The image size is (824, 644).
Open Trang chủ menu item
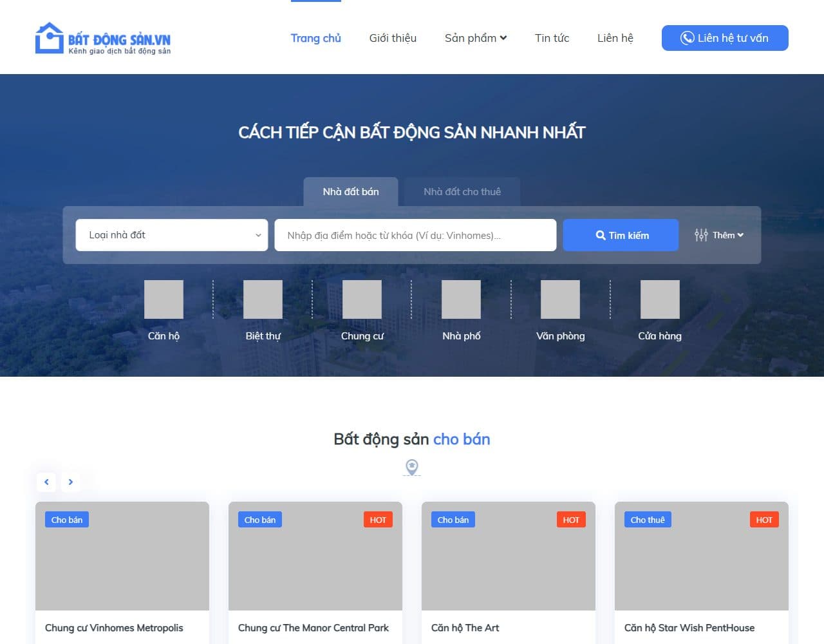pyautogui.click(x=315, y=38)
